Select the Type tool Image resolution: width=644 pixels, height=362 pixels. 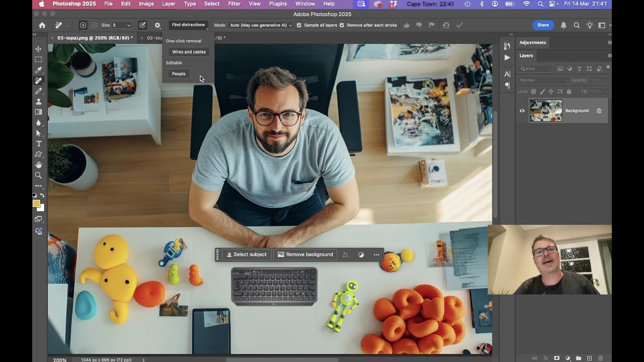[x=38, y=144]
